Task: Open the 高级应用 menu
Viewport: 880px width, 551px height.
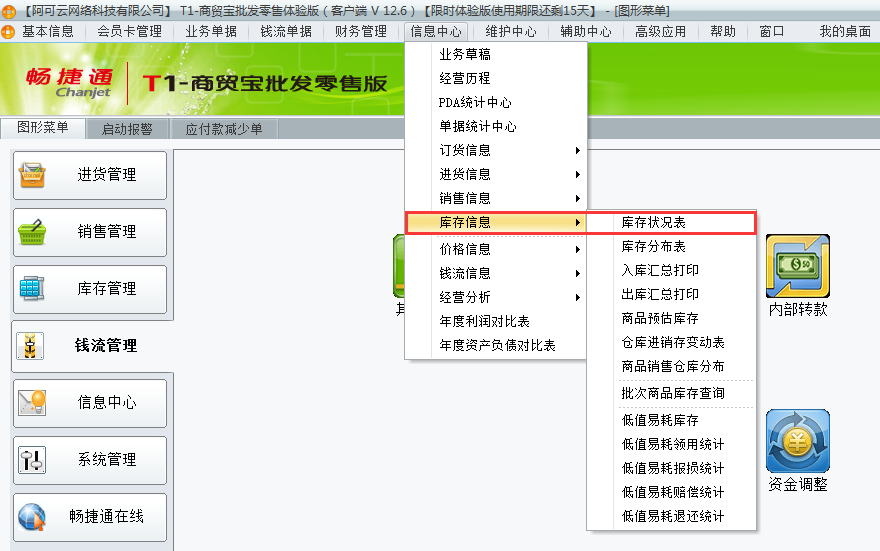Action: (x=661, y=31)
